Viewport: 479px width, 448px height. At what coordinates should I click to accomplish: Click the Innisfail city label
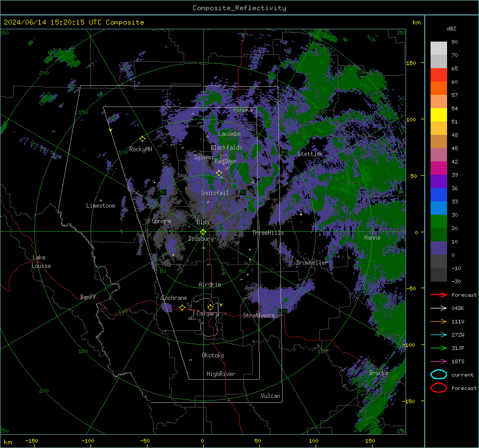tap(214, 193)
